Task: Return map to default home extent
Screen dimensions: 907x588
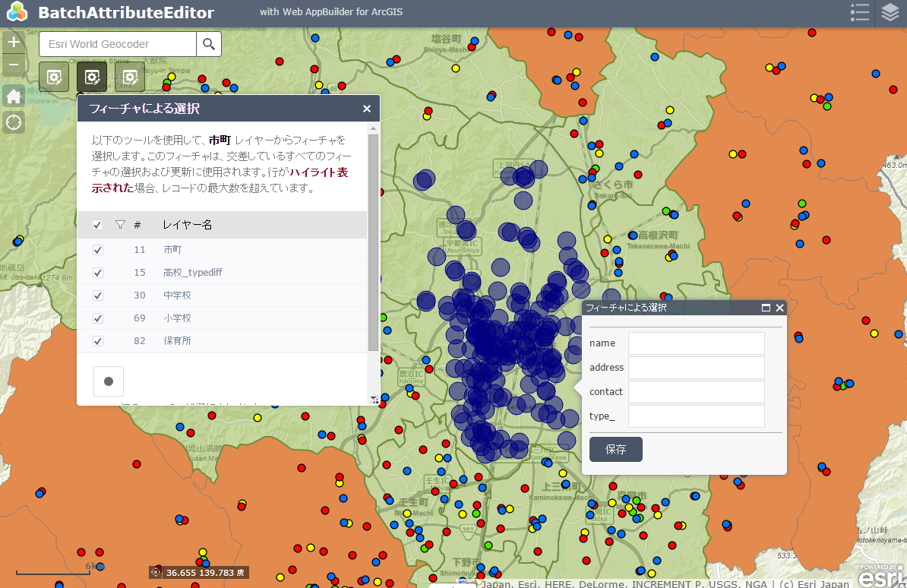Action: tap(14, 96)
